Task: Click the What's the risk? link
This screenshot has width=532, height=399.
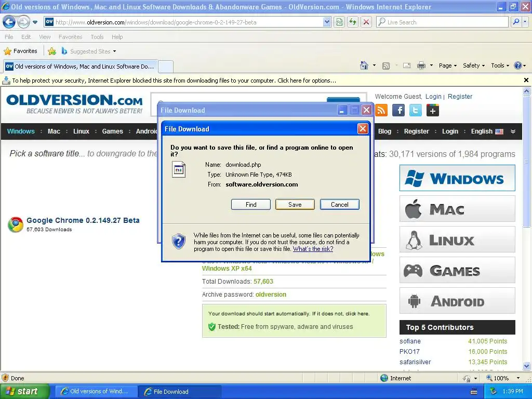Action: (313, 249)
